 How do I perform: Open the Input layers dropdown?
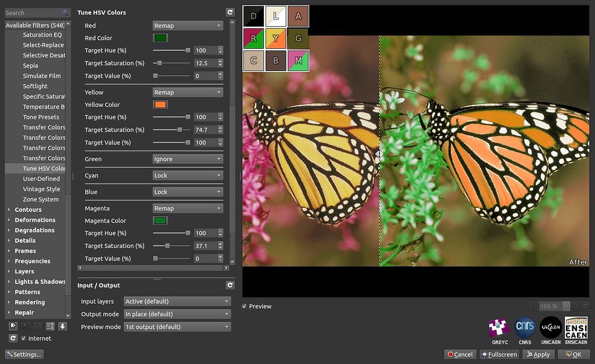(x=177, y=301)
